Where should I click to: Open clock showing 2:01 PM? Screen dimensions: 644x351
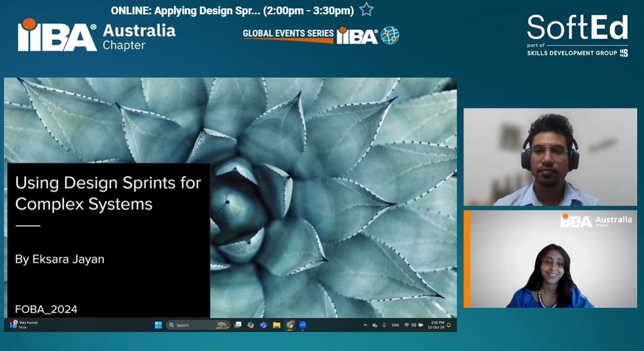pyautogui.click(x=436, y=325)
